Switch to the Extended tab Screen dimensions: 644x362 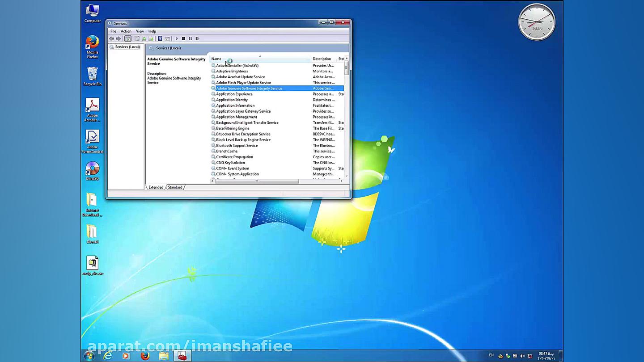tap(156, 187)
